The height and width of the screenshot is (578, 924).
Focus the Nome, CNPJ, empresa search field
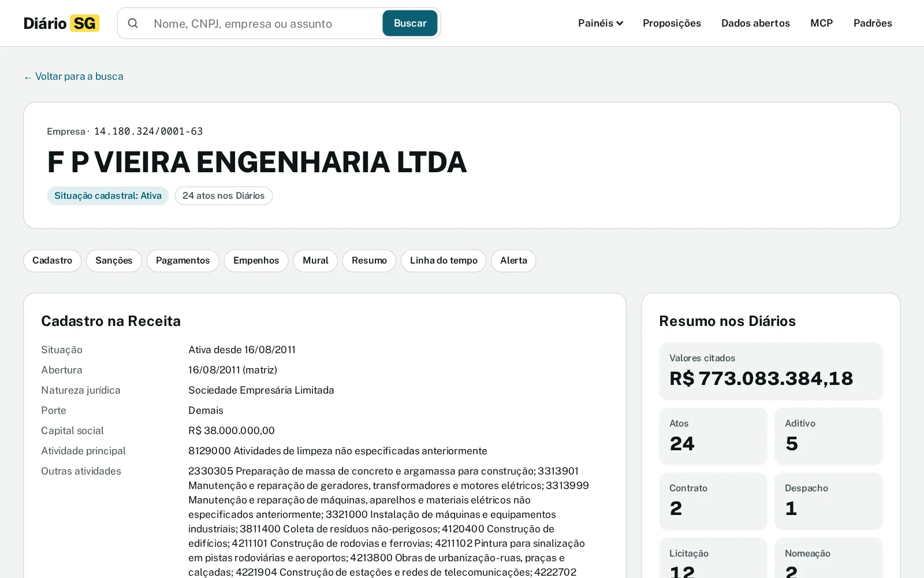click(264, 23)
